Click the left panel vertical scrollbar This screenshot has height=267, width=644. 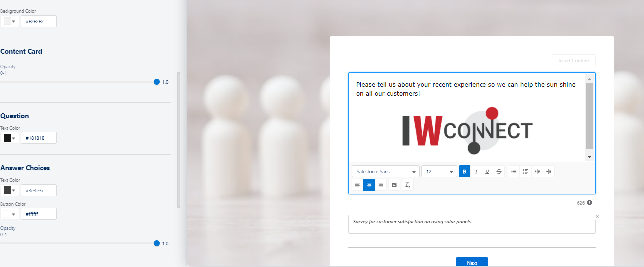coord(179,140)
